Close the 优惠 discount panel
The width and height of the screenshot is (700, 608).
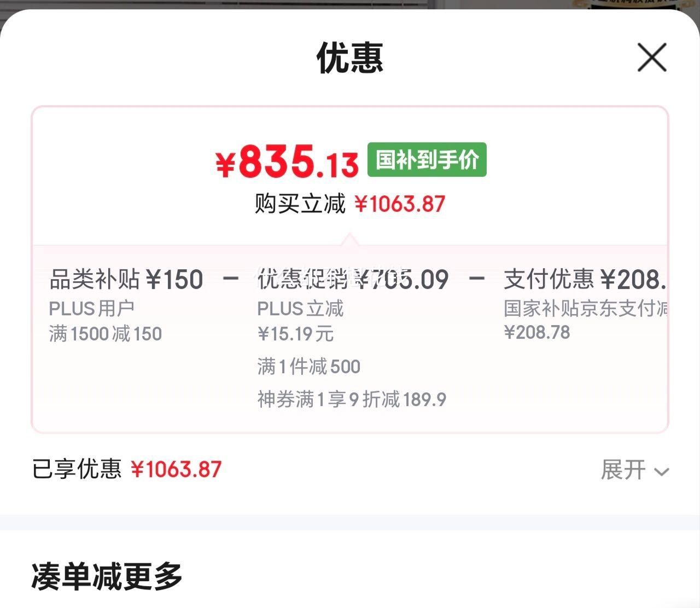[x=652, y=57]
